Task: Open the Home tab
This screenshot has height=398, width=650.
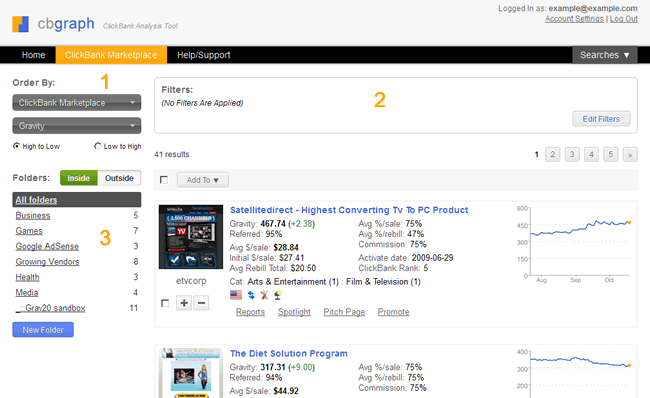Action: point(34,55)
